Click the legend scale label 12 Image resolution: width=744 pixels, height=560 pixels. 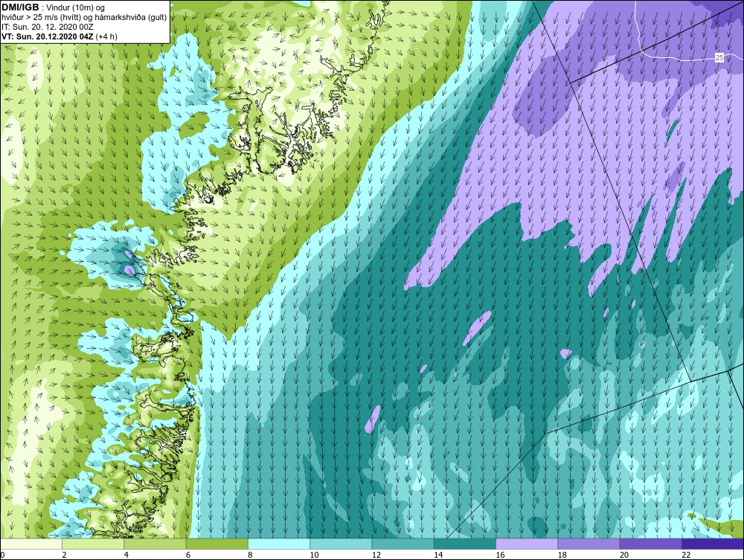(x=376, y=555)
